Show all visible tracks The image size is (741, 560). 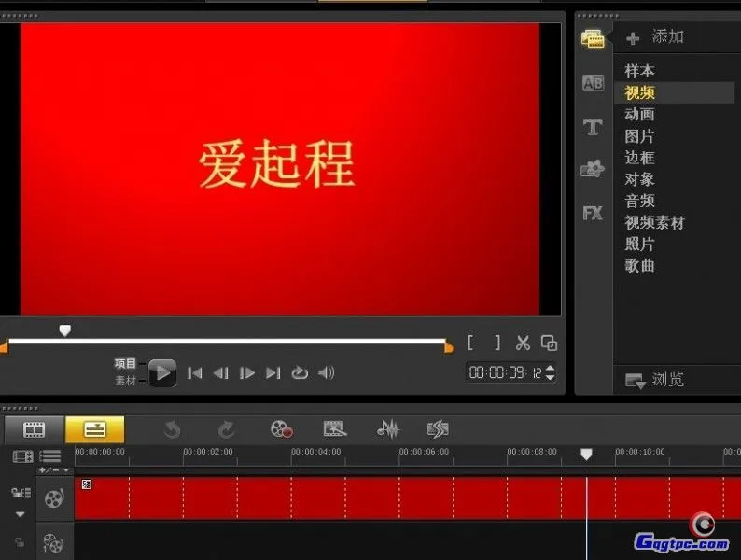(x=22, y=456)
